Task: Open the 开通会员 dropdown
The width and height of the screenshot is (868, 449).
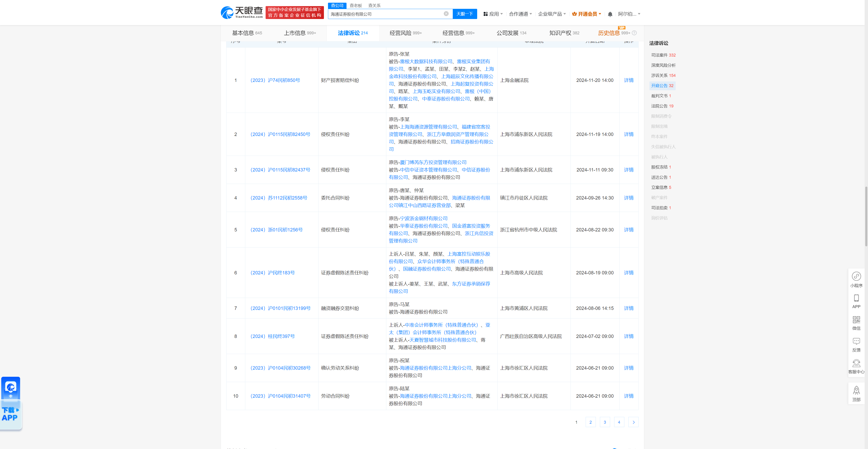Action: pos(587,14)
